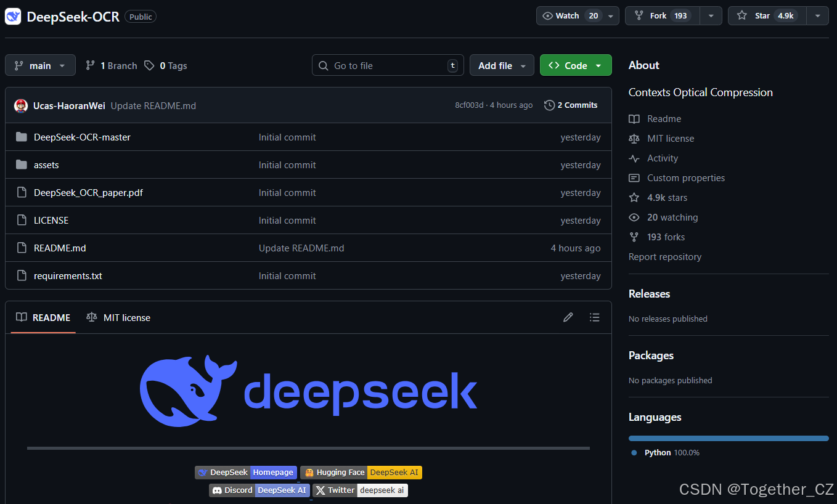View the 1 Branch link

click(111, 65)
